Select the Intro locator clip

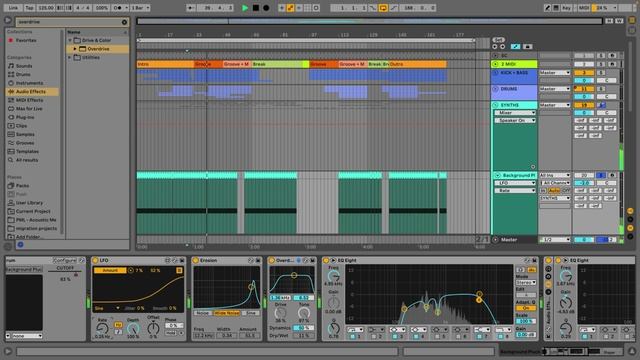coord(165,64)
